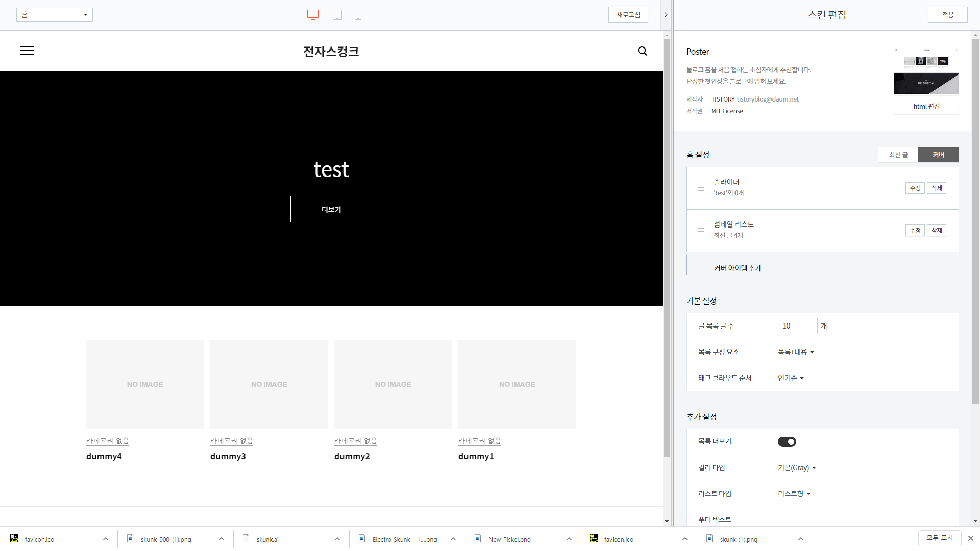Viewport: 980px width, 551px height.
Task: Select the 커버 tab
Action: [938, 155]
